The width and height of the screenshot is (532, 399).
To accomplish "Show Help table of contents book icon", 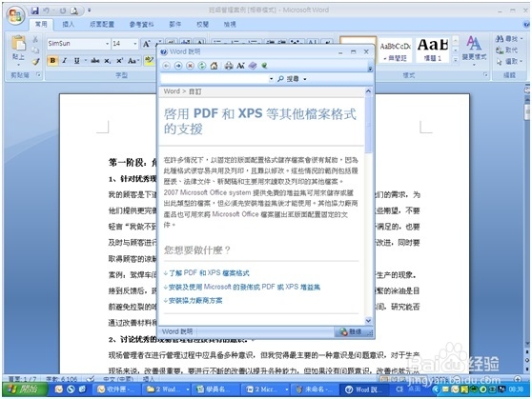I will 253,66.
